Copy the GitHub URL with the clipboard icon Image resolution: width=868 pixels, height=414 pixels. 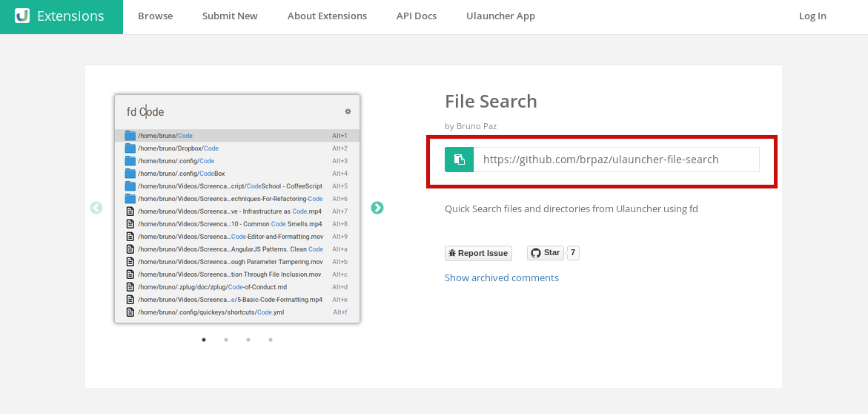click(459, 160)
